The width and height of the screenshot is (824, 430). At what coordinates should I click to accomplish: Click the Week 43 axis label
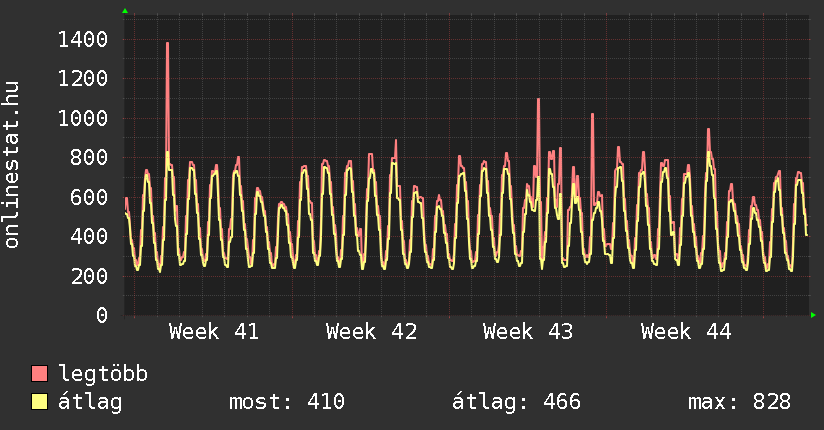528,332
